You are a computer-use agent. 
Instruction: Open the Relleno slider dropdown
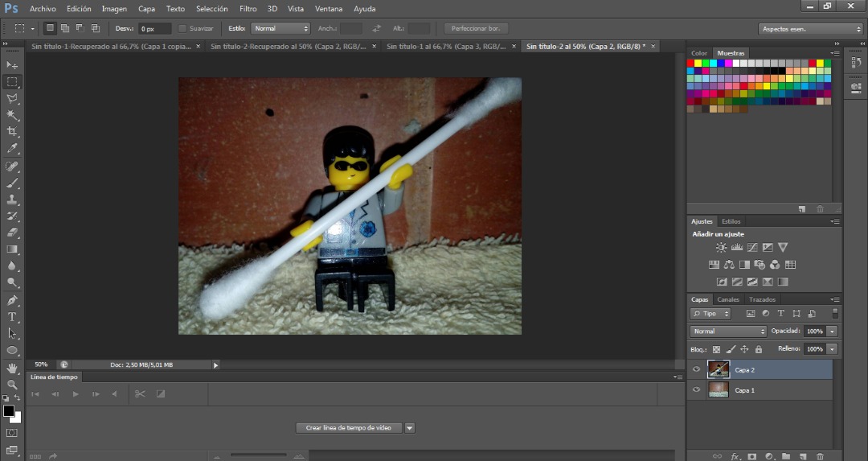tap(832, 349)
